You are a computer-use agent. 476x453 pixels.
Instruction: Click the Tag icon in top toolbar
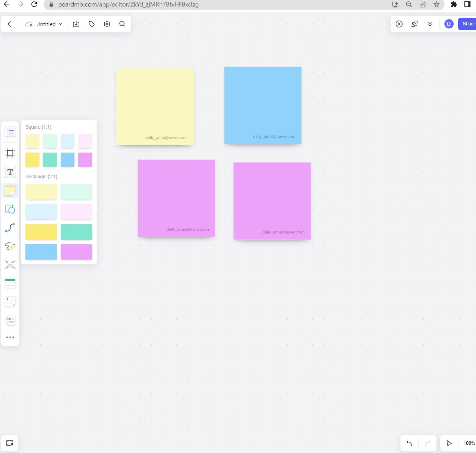coord(92,24)
